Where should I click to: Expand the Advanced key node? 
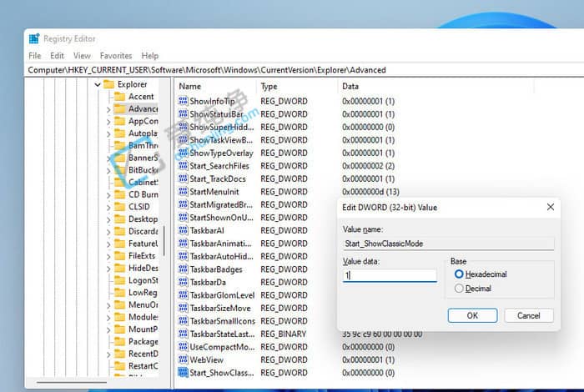click(108, 109)
